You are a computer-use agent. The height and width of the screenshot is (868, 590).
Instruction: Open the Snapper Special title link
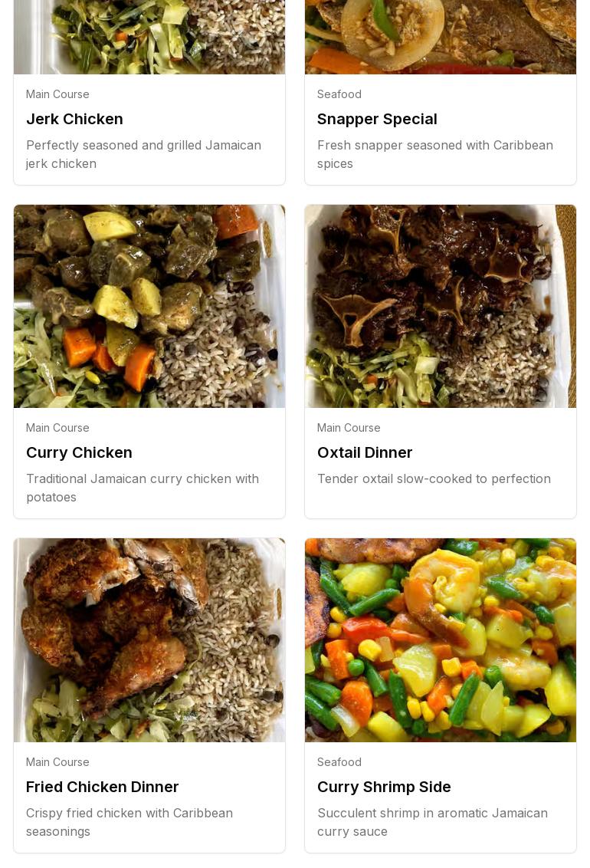tap(377, 119)
